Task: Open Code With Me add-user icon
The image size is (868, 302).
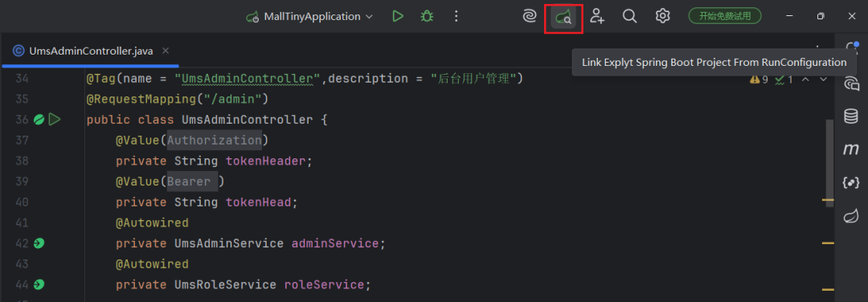Action: point(596,17)
